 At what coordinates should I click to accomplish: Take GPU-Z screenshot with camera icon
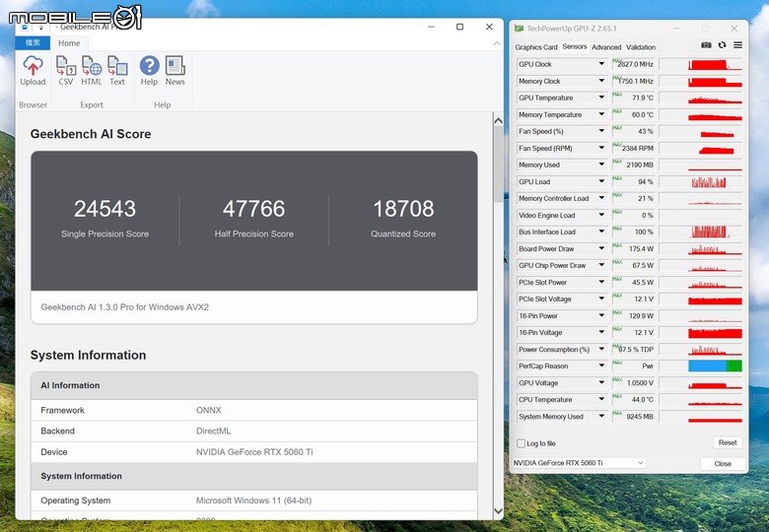click(x=706, y=45)
